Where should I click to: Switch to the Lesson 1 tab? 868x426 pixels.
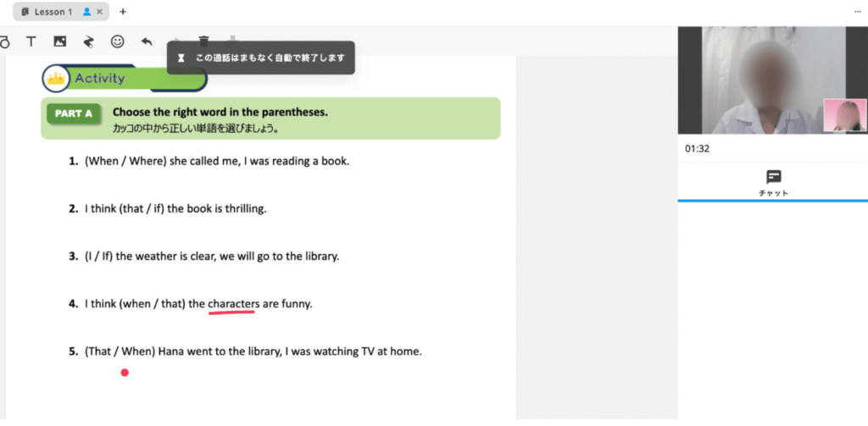coord(53,12)
